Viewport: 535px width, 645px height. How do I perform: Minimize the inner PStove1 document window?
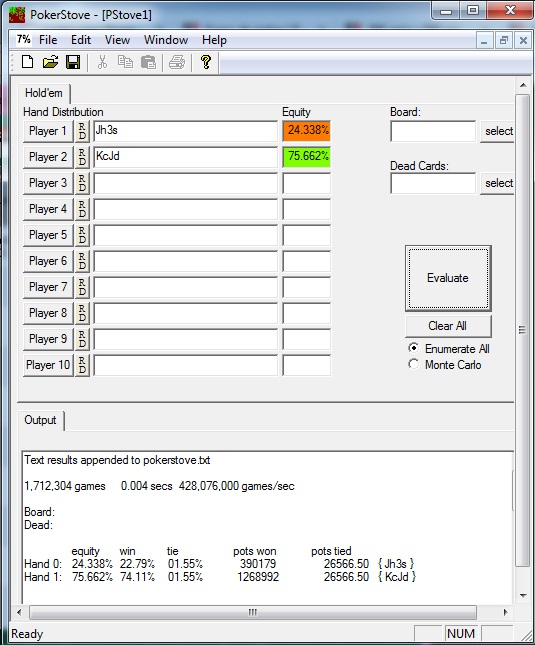484,40
